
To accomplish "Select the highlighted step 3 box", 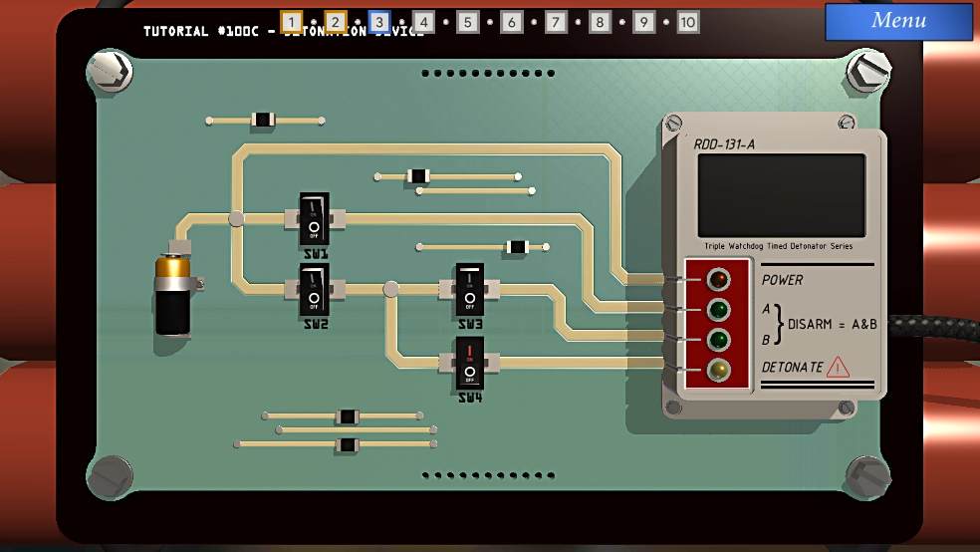I will [x=379, y=22].
